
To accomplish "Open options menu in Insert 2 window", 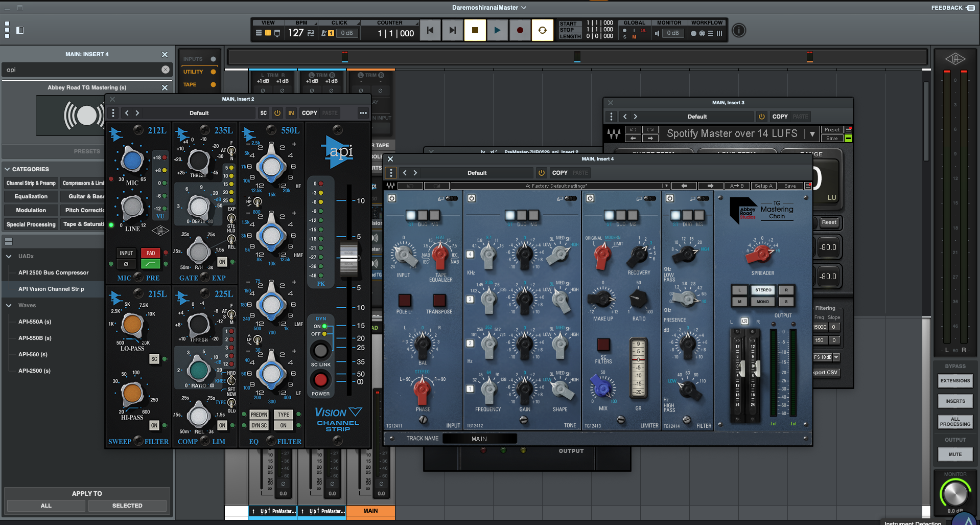I will (113, 113).
